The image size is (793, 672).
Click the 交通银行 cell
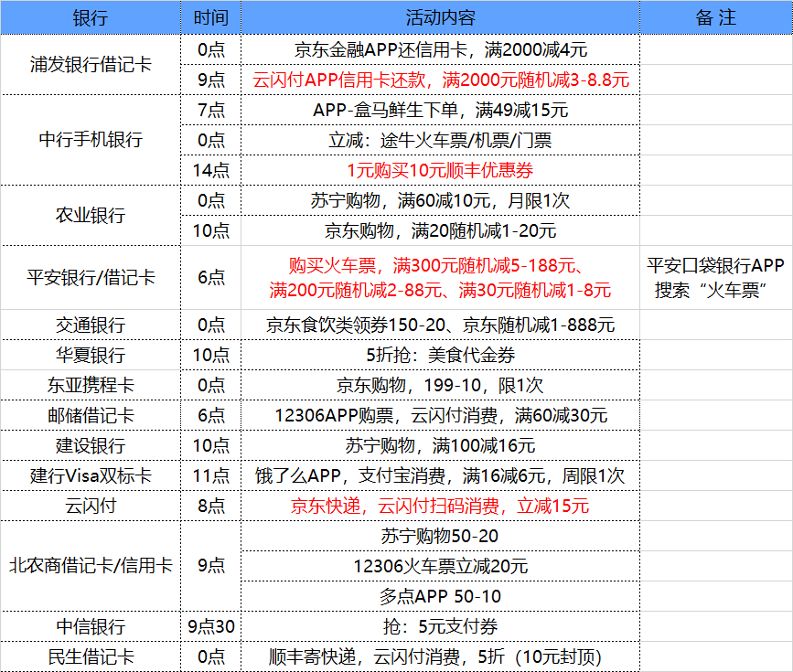[91, 325]
